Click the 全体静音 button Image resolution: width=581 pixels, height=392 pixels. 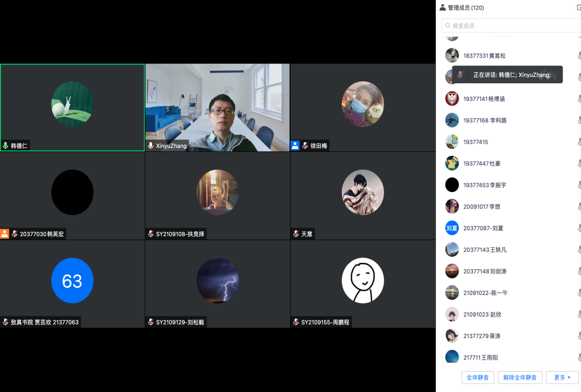point(477,378)
